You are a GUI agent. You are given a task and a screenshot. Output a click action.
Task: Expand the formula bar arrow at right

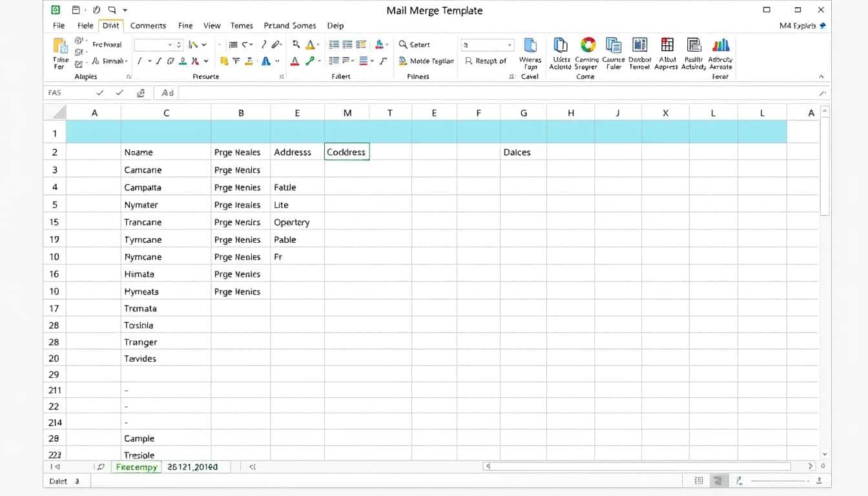click(x=822, y=93)
